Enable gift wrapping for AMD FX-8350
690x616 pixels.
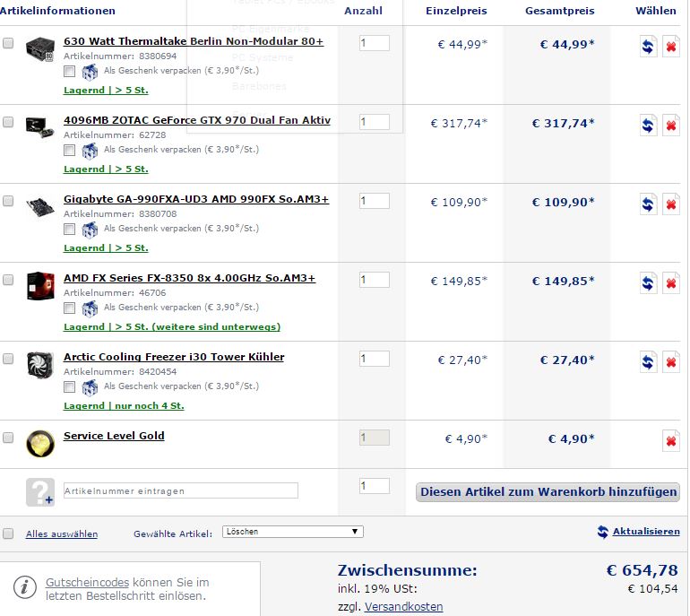tap(69, 308)
